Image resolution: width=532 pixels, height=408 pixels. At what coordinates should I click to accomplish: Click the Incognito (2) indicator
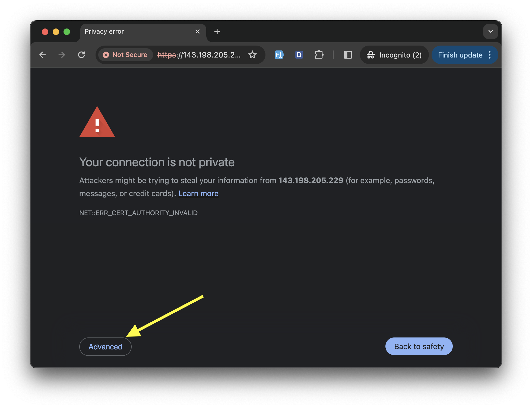(x=394, y=55)
